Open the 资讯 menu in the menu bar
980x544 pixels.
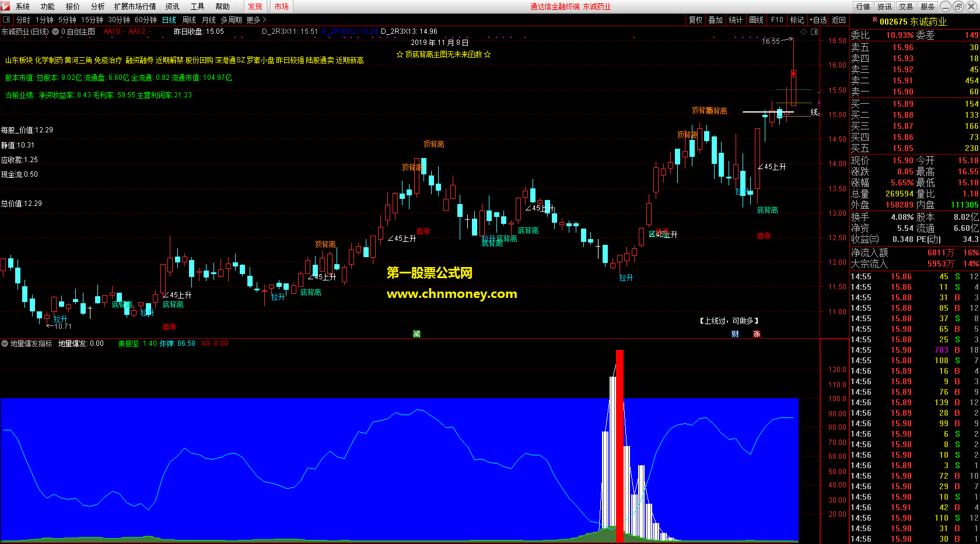[x=172, y=6]
